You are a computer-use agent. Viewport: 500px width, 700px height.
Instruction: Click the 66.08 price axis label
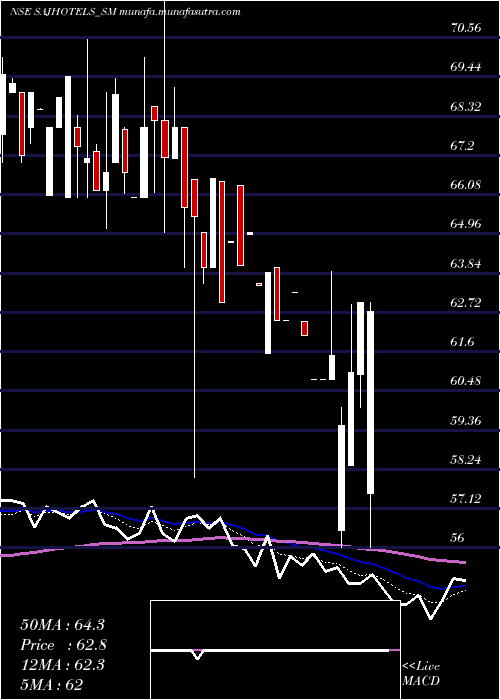click(466, 184)
